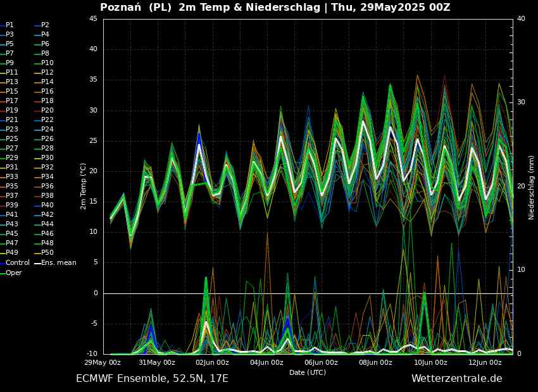Click the "P48" legend entry

pos(44,243)
